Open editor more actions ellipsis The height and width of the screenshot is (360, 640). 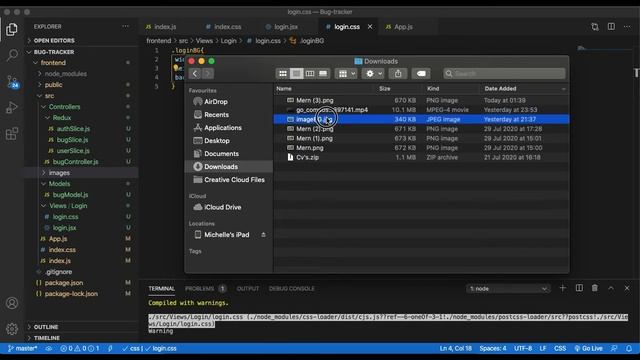click(x=627, y=27)
